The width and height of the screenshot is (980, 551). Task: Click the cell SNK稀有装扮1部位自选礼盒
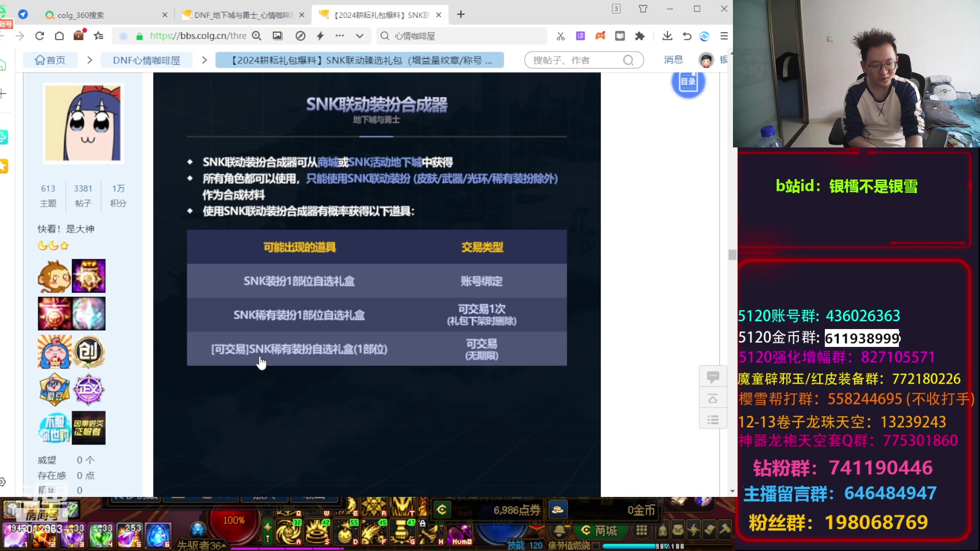coord(299,315)
